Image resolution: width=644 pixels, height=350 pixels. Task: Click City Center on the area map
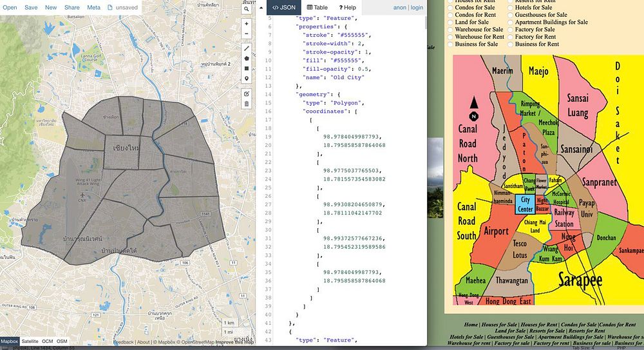(525, 204)
